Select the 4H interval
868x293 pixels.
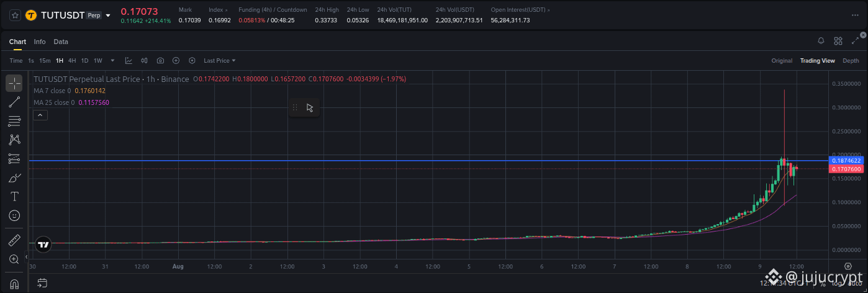tap(72, 60)
